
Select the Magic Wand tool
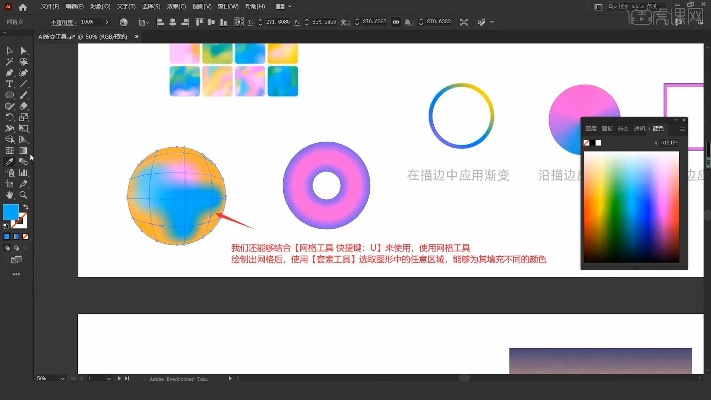tap(9, 62)
